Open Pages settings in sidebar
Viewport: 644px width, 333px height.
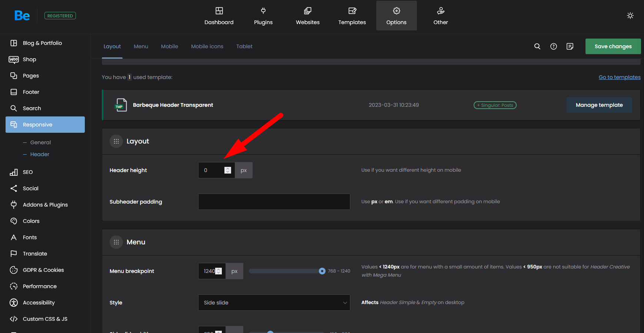pos(45,76)
